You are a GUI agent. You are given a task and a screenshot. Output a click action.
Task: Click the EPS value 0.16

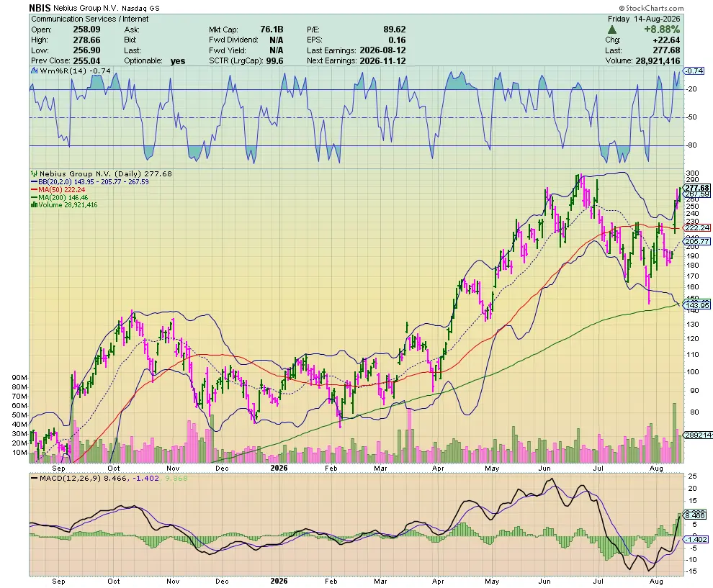click(397, 40)
